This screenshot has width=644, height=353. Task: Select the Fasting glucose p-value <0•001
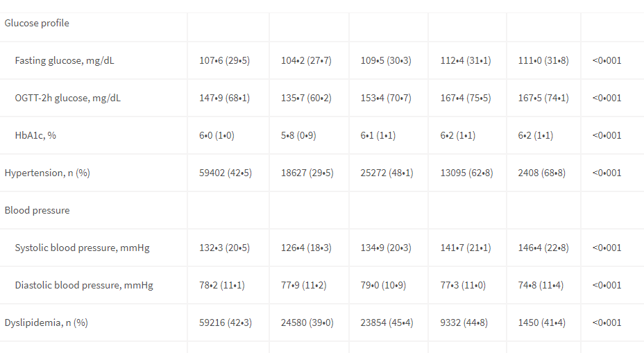click(607, 61)
